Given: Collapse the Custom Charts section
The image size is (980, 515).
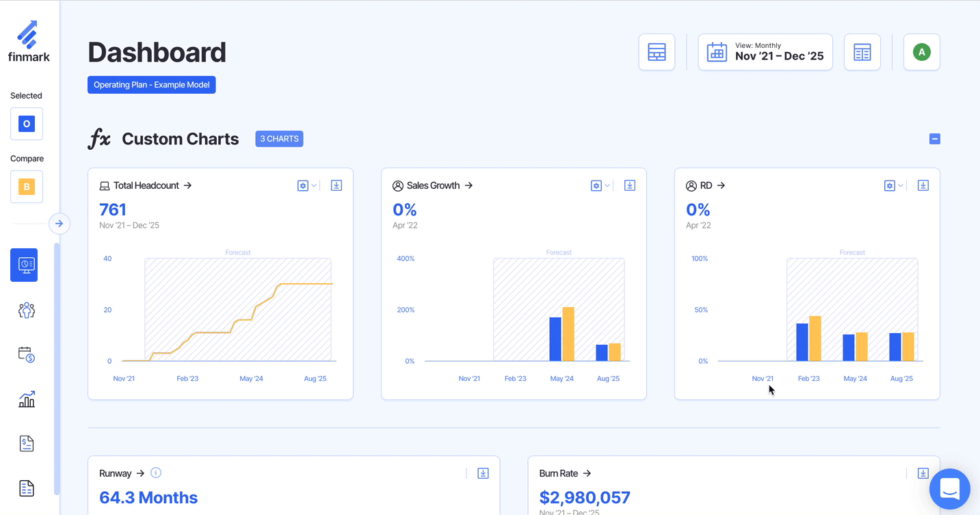Looking at the screenshot, I should pyautogui.click(x=935, y=139).
